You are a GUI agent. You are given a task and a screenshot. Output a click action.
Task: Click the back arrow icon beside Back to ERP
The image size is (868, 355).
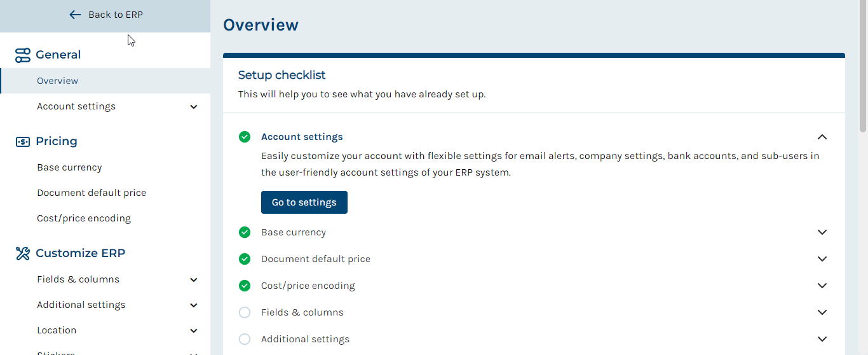pyautogui.click(x=75, y=15)
